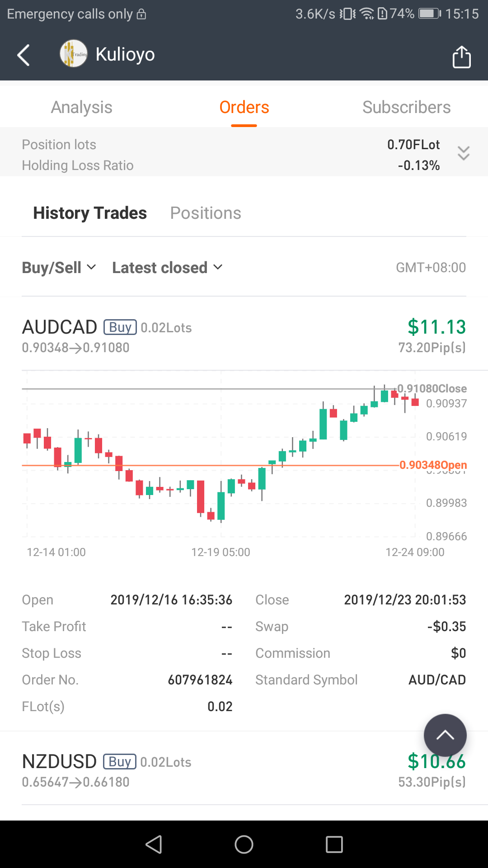Switch to the Subscribers tab
This screenshot has width=488, height=868.
(406, 108)
